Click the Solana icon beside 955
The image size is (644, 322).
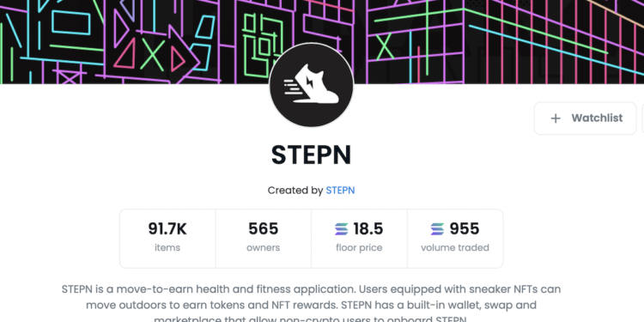coord(437,228)
